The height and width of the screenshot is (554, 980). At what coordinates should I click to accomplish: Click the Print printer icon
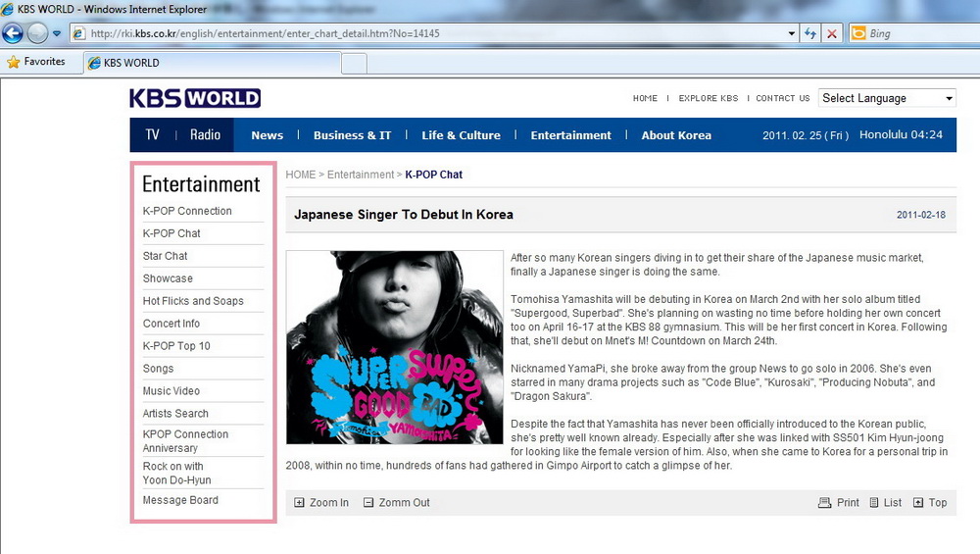pyautogui.click(x=824, y=503)
